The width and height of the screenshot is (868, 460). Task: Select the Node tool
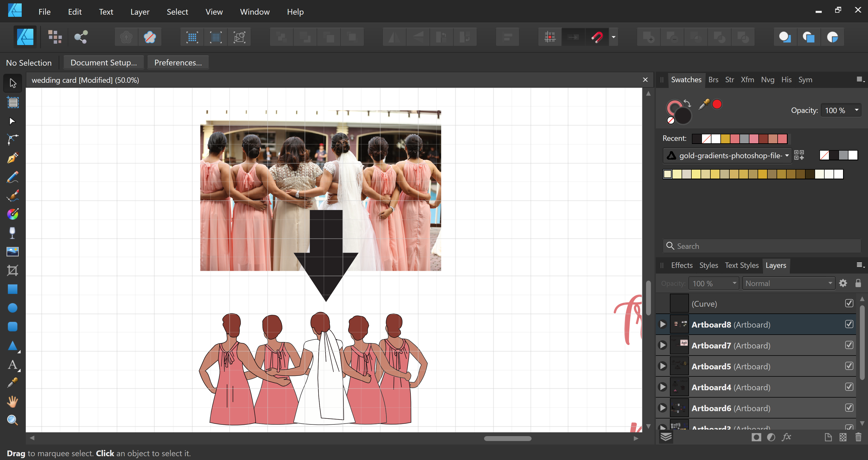tap(13, 121)
